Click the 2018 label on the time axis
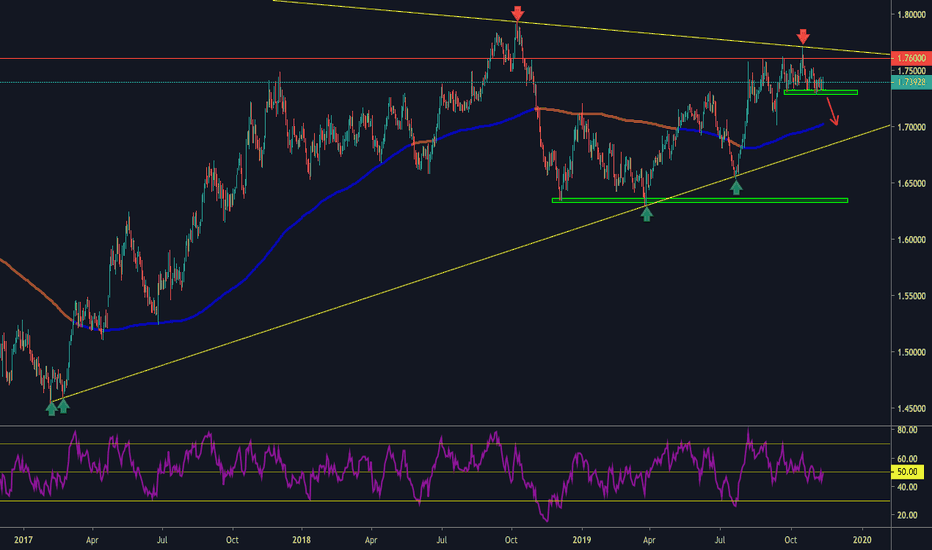The image size is (932, 550). 302,540
